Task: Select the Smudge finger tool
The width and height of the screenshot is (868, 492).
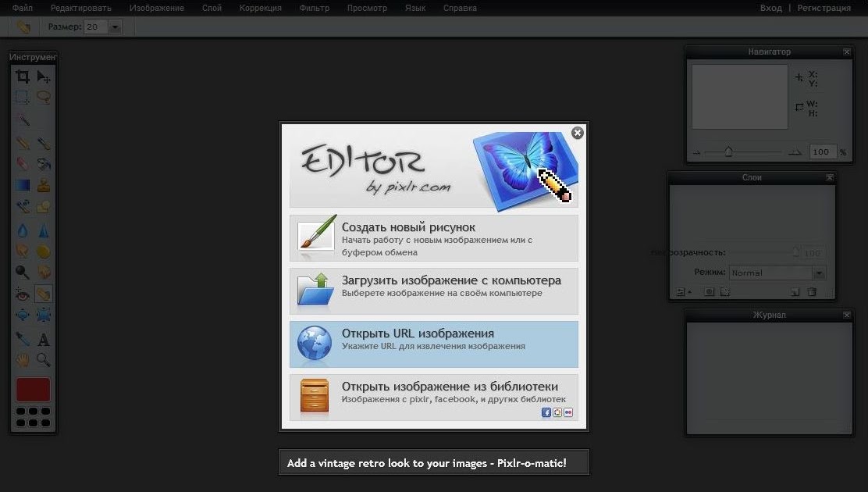Action: 23,251
